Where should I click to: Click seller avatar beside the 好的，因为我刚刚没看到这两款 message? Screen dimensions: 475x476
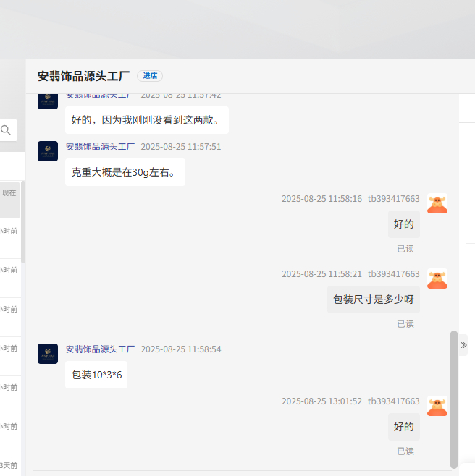48,99
